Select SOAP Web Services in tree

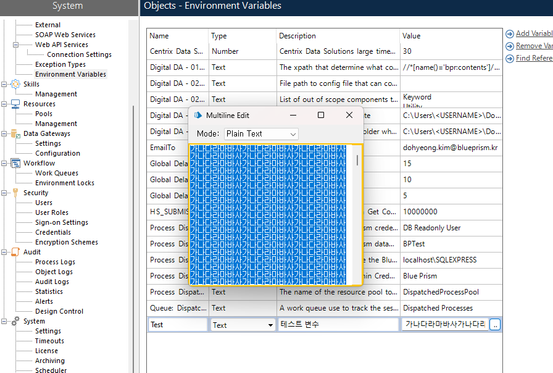click(x=65, y=35)
